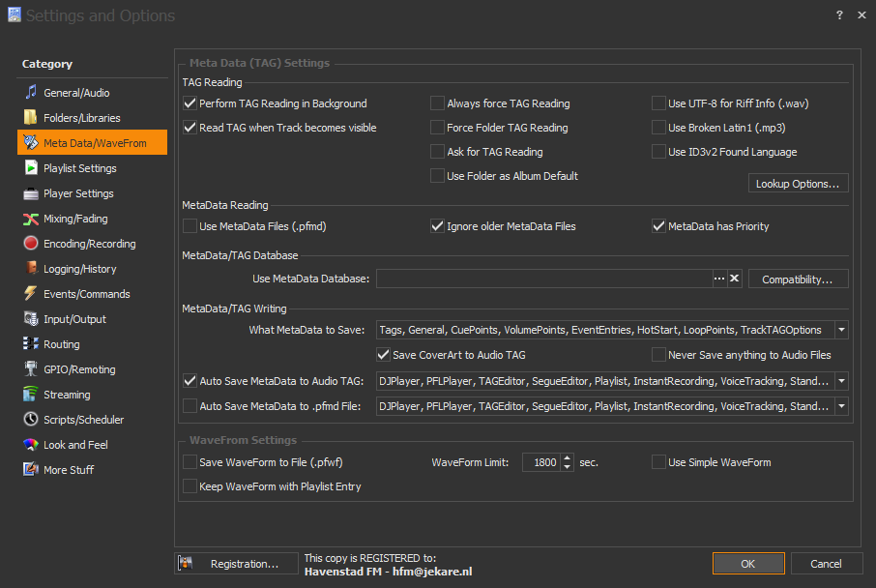Click the help question mark icon

coord(839,15)
